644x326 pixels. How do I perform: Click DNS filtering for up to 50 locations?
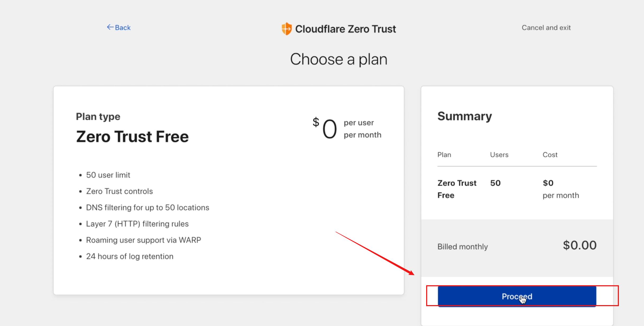(148, 208)
